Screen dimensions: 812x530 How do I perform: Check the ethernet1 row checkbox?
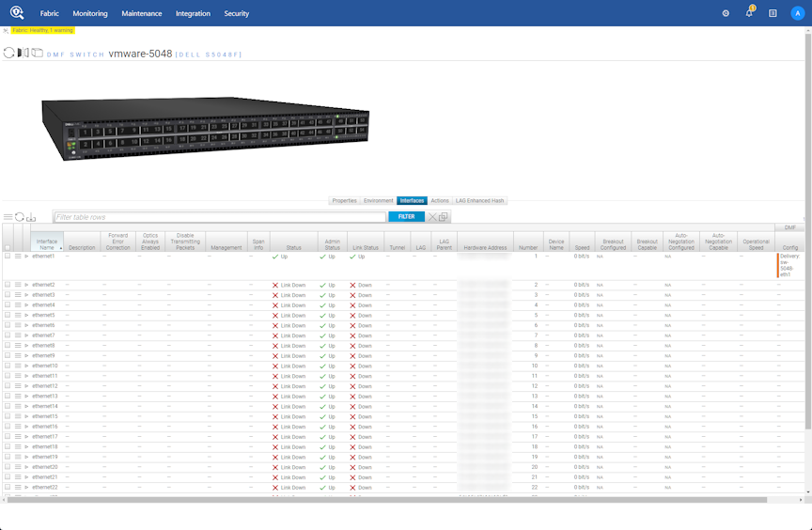tap(8, 257)
